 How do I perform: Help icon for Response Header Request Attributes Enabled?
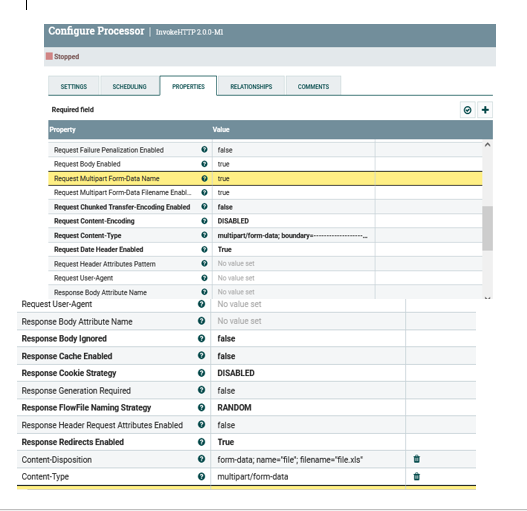(x=201, y=425)
